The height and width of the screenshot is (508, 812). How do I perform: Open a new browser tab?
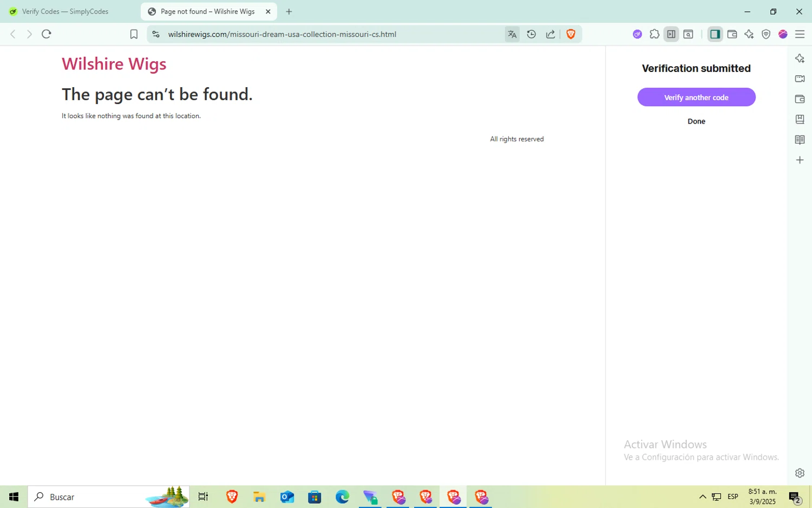289,11
